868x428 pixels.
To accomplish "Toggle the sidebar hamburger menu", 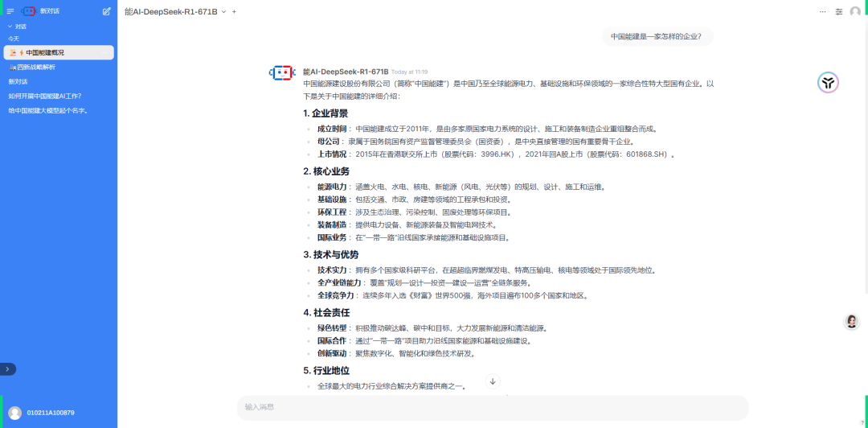I will (x=10, y=11).
